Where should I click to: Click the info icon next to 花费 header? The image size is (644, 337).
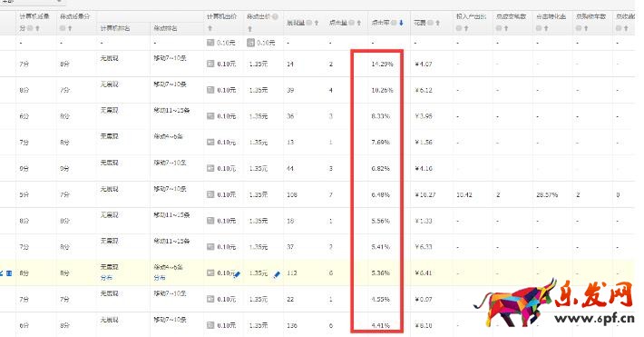pos(430,23)
